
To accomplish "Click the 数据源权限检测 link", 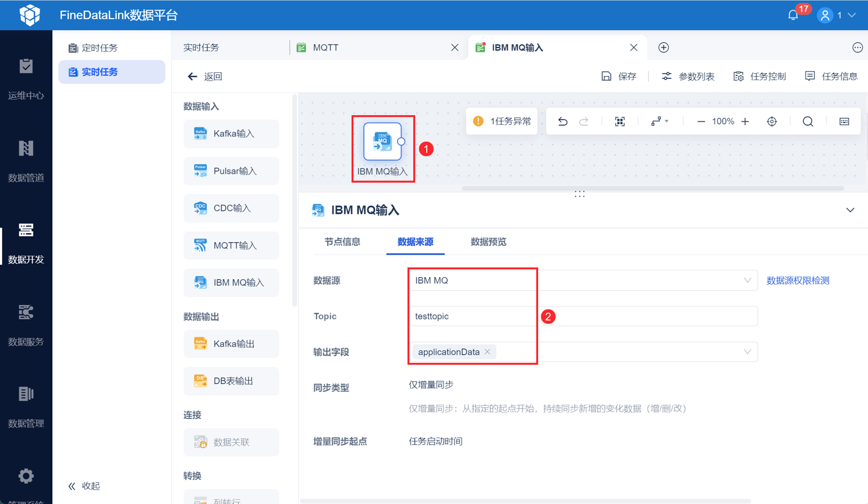I will [798, 280].
